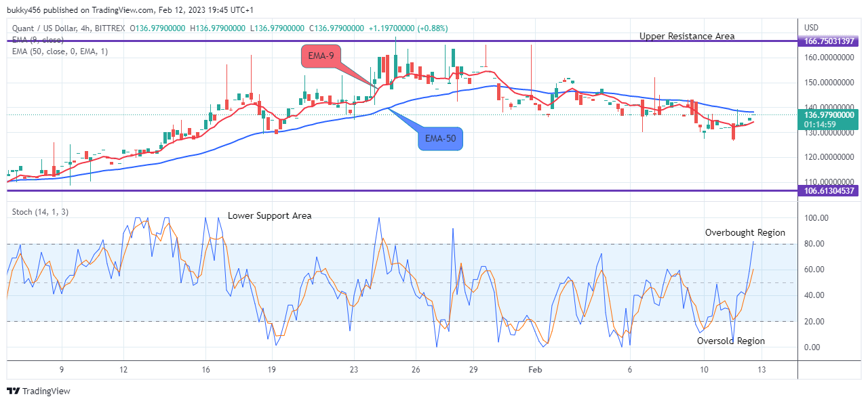Screen dimensions: 868x403
Task: Click the +1.19700000 (+0.88%) change value
Action: 408,28
